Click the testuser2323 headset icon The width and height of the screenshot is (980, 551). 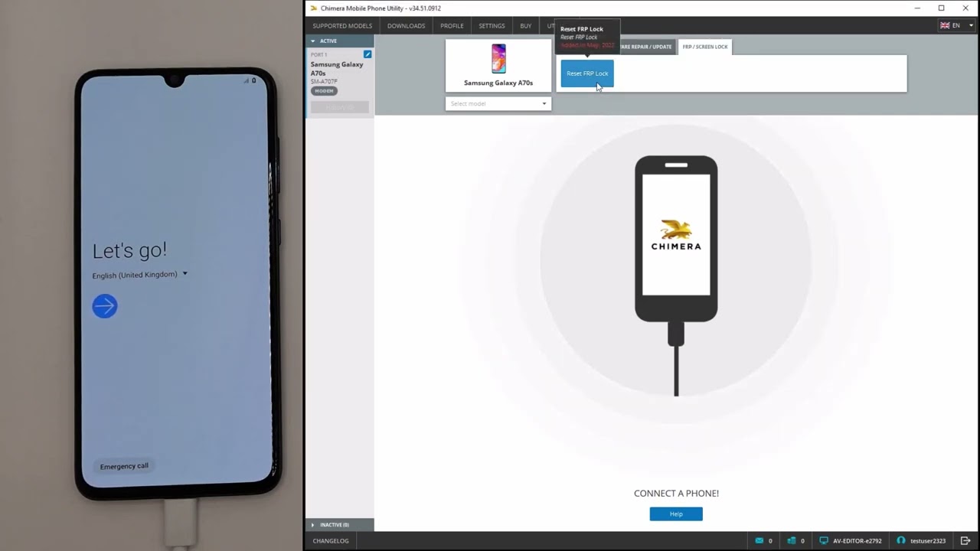(901, 540)
